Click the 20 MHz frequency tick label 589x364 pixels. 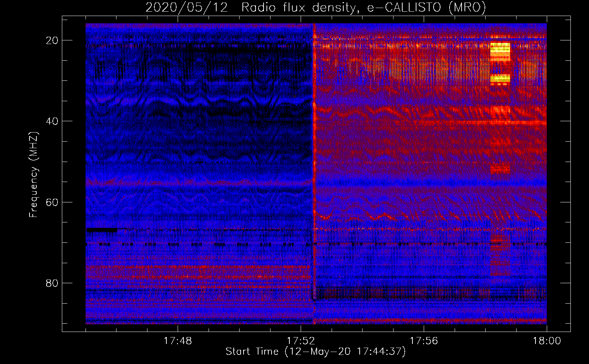pyautogui.click(x=52, y=40)
